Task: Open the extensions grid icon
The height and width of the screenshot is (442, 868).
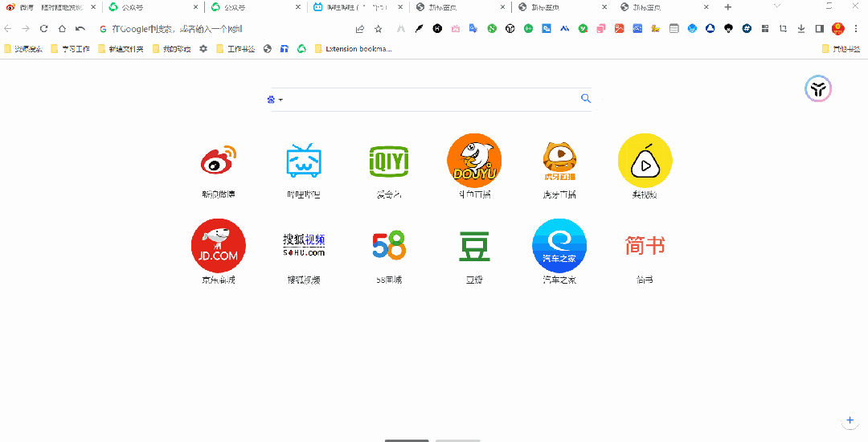Action: [765, 29]
